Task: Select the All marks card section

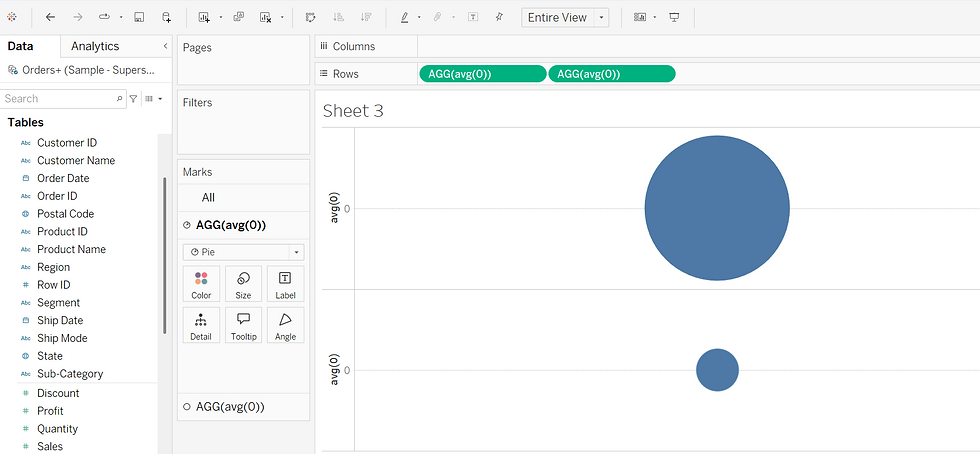Action: (x=244, y=198)
